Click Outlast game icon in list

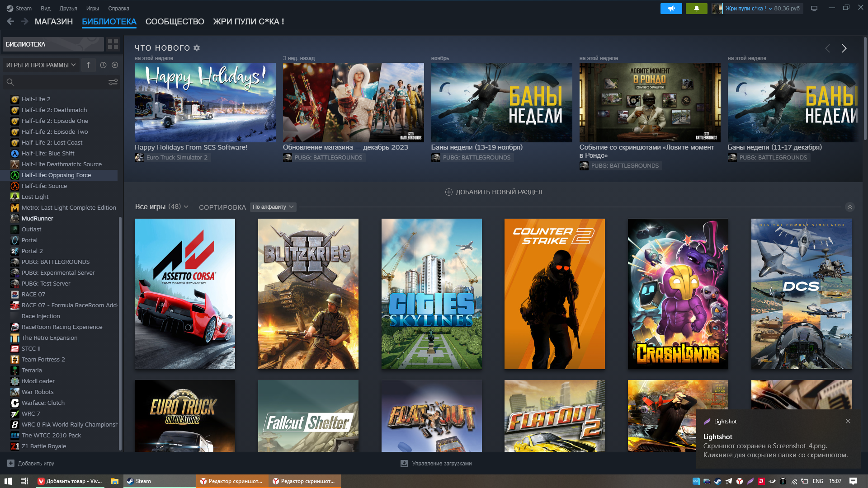(x=15, y=229)
